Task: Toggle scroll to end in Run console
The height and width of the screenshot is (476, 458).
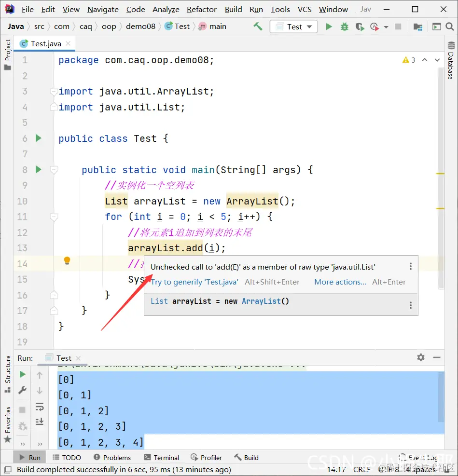Action: [40, 422]
